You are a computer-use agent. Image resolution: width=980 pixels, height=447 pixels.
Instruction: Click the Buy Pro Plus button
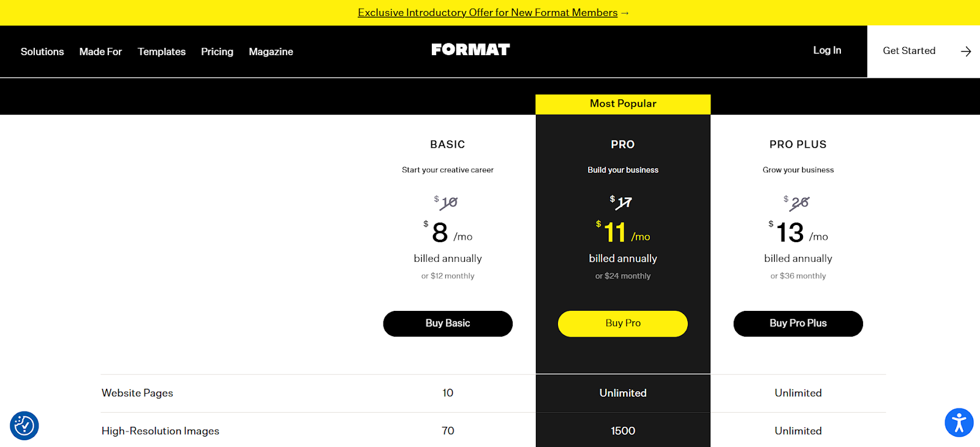point(798,324)
